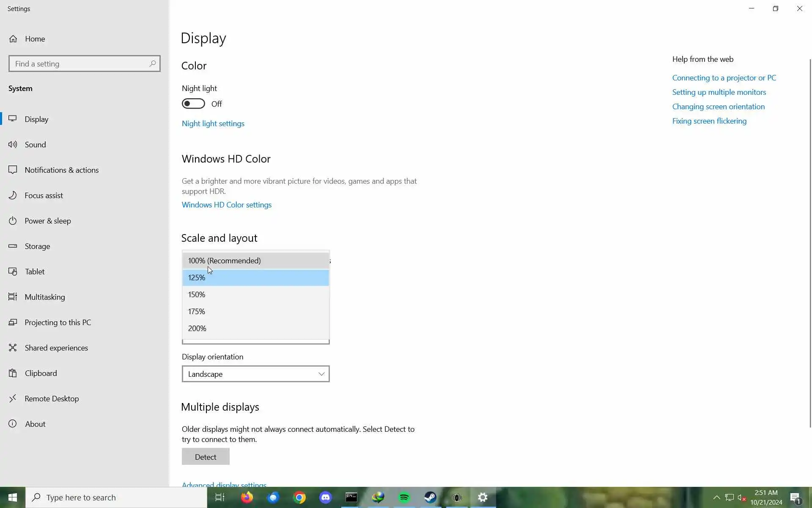Open Night light settings link

point(213,124)
